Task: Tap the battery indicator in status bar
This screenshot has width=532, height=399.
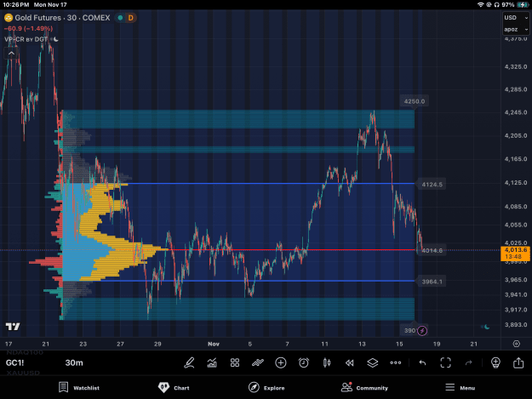Action: point(523,5)
